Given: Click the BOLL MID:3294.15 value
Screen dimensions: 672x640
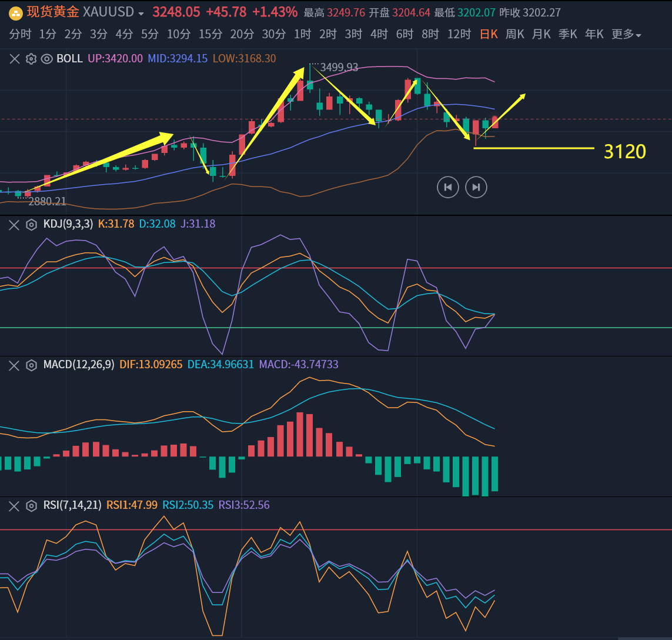Looking at the screenshot, I should click(178, 59).
